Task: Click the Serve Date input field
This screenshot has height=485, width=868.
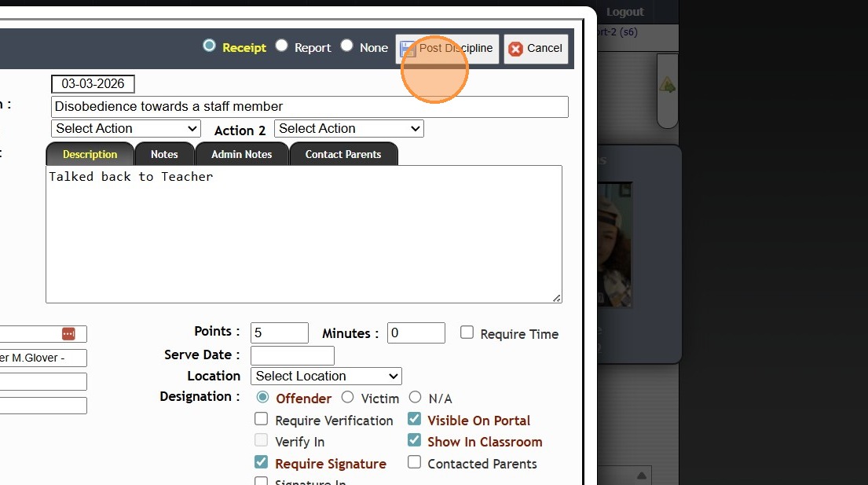Action: [292, 355]
